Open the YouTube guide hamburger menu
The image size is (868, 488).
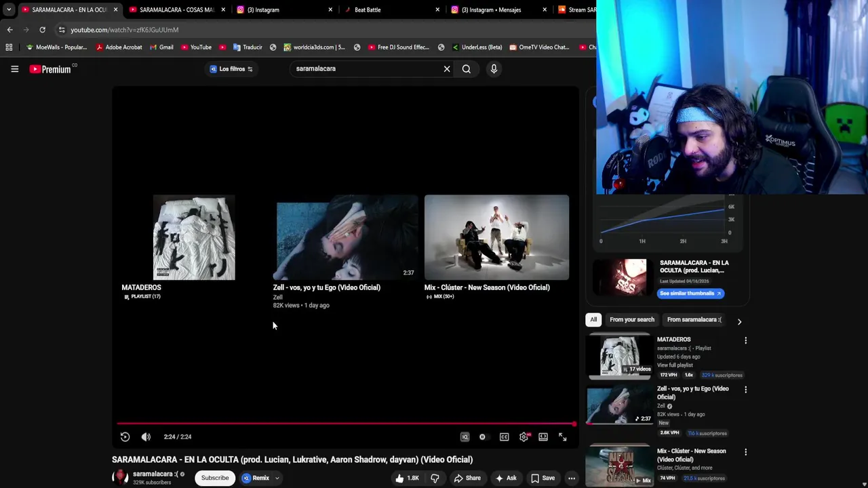pyautogui.click(x=14, y=68)
